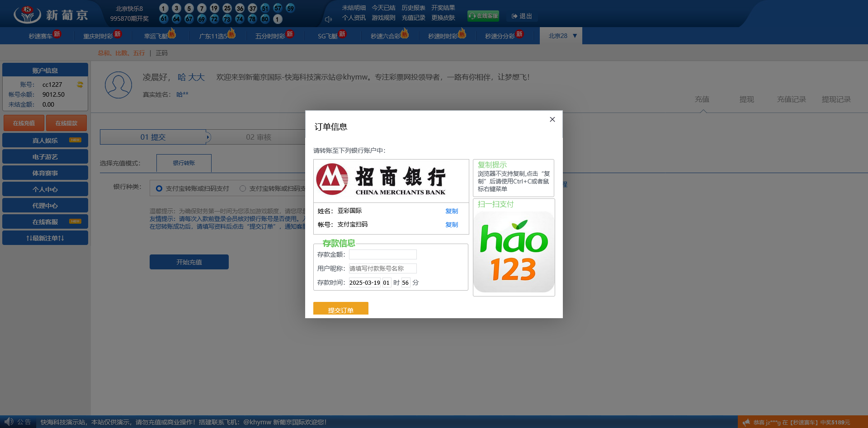The image size is (868, 428).
Task: Open 电子游艺 in the sidebar
Action: click(x=45, y=156)
